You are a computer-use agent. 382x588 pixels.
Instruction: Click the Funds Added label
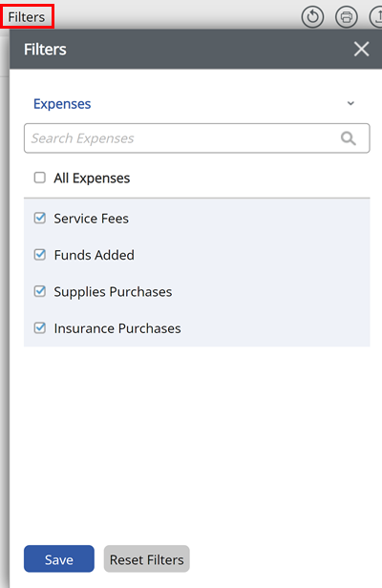(x=95, y=255)
